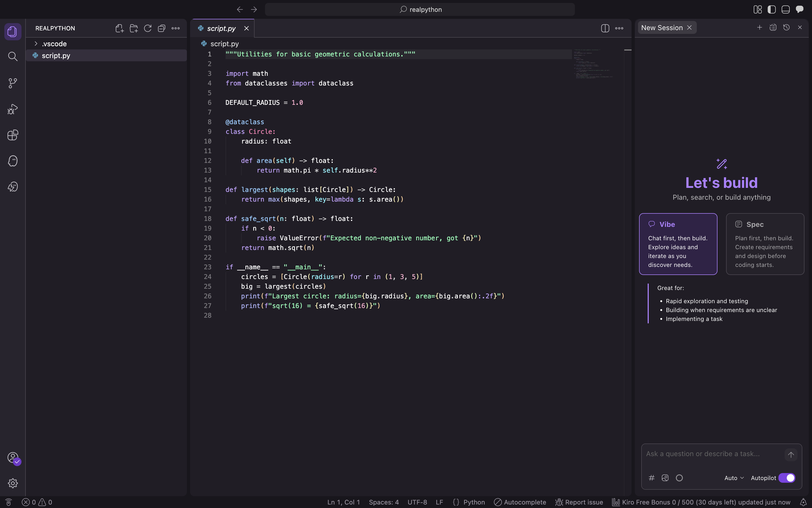Image resolution: width=812 pixels, height=508 pixels.
Task: Open editor more actions menu
Action: (619, 28)
